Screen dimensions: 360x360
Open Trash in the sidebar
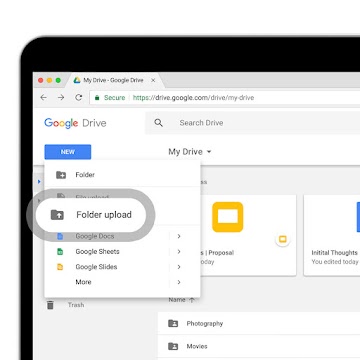pos(76,305)
